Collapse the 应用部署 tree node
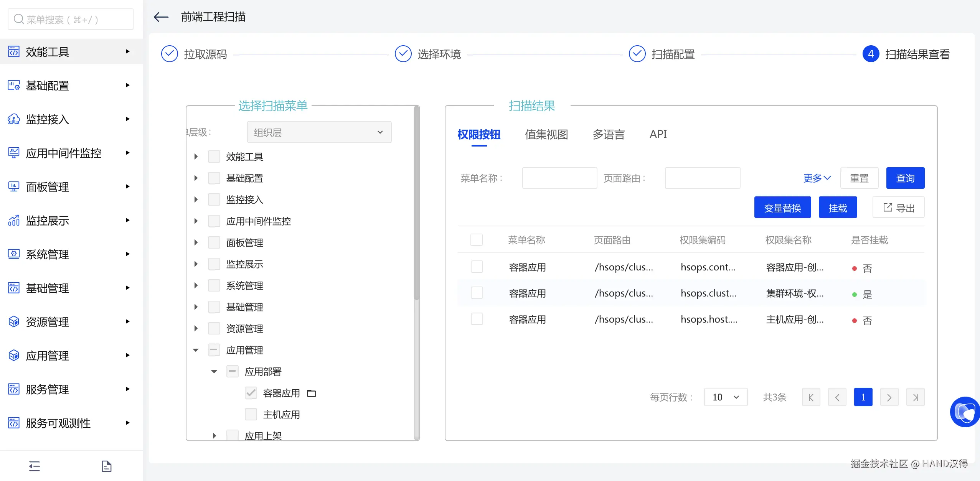The width and height of the screenshot is (980, 481). pos(214,371)
